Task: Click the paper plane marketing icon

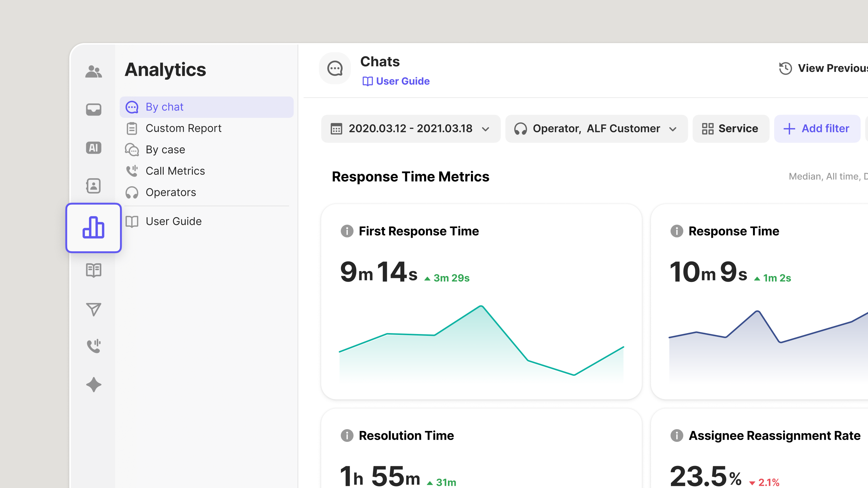Action: pyautogui.click(x=93, y=309)
